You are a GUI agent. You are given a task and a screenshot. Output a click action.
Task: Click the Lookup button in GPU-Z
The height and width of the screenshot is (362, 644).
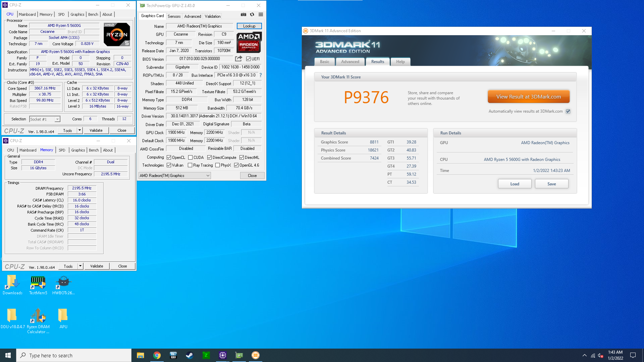[249, 26]
